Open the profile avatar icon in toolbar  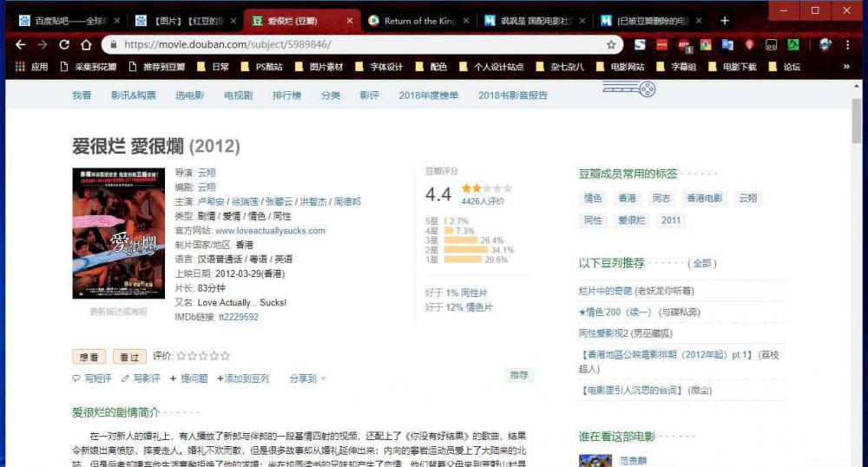point(825,44)
